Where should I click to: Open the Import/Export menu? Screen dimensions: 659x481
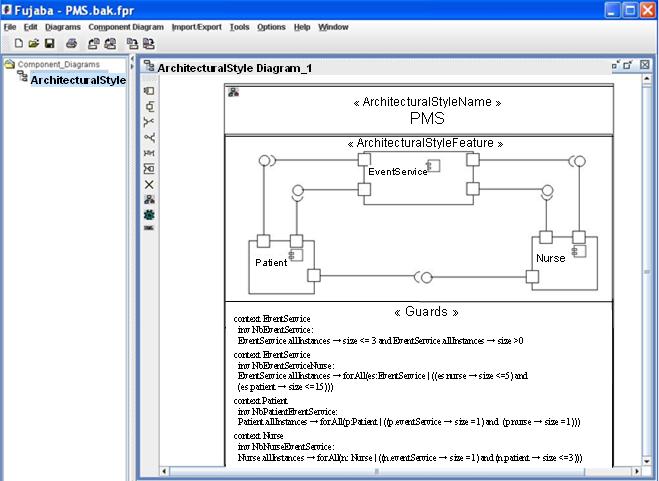click(197, 27)
